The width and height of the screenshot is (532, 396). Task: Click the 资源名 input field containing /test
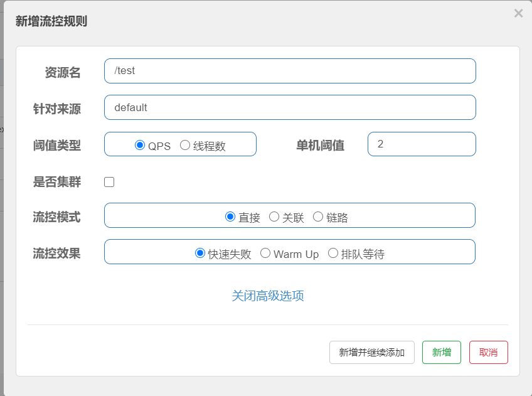click(x=290, y=71)
